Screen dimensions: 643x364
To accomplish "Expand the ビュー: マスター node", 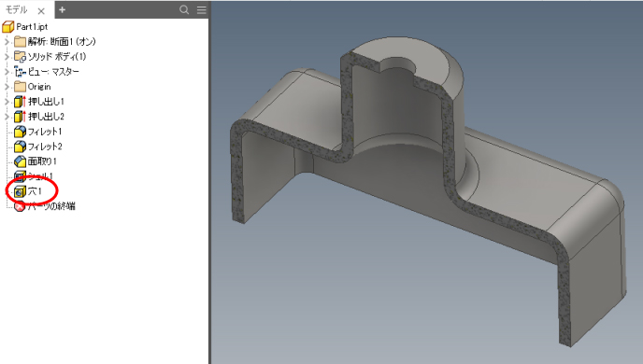I will [x=7, y=72].
